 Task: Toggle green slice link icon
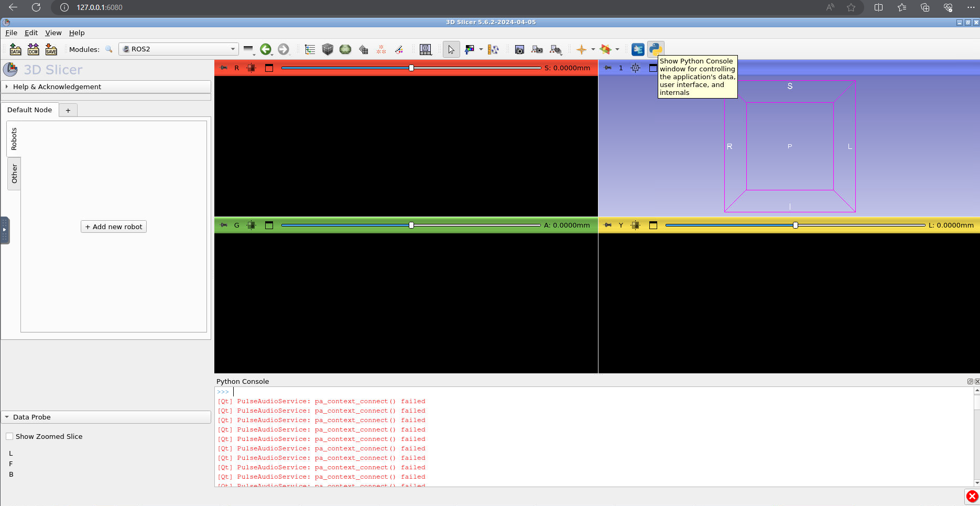(x=252, y=225)
